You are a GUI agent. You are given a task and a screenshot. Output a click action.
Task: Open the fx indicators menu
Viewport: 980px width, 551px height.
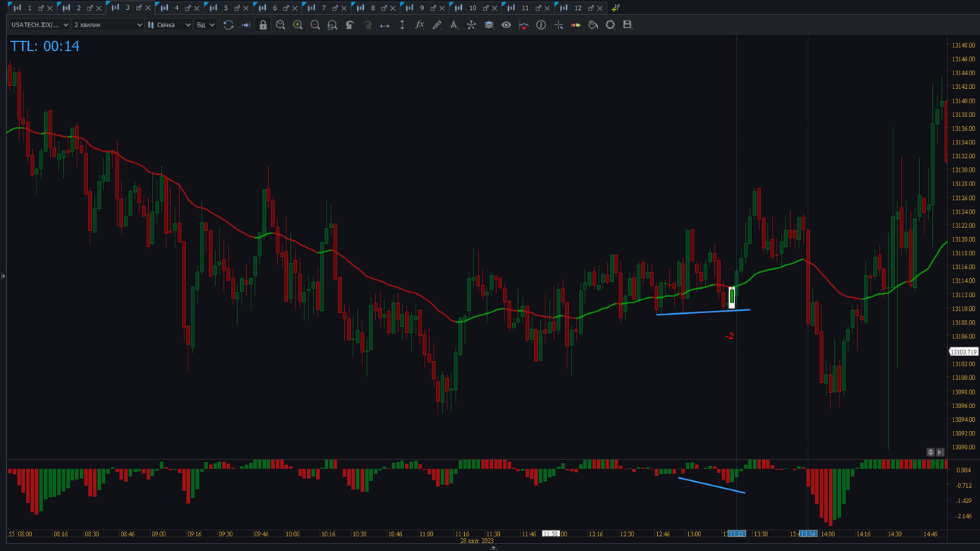[x=419, y=25]
